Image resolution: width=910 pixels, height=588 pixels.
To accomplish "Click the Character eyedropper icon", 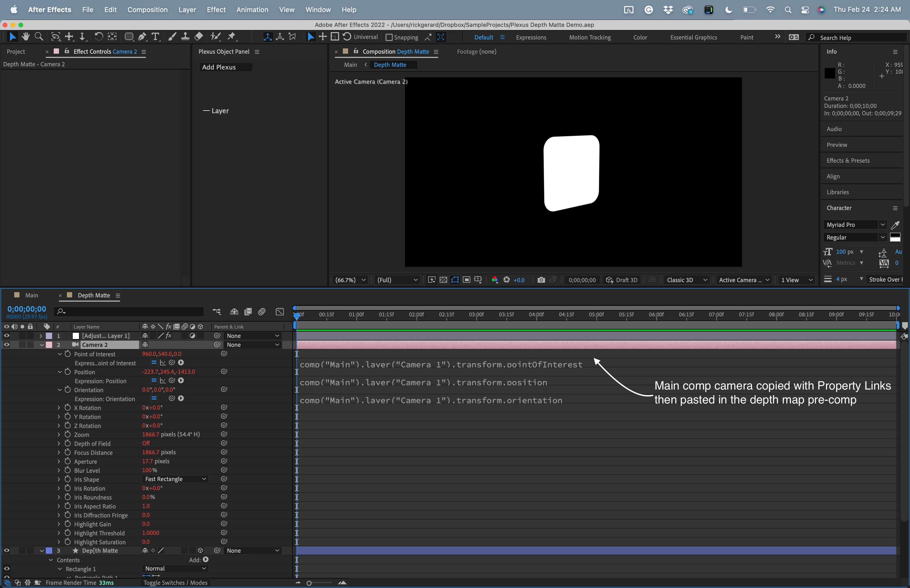I will coord(895,225).
